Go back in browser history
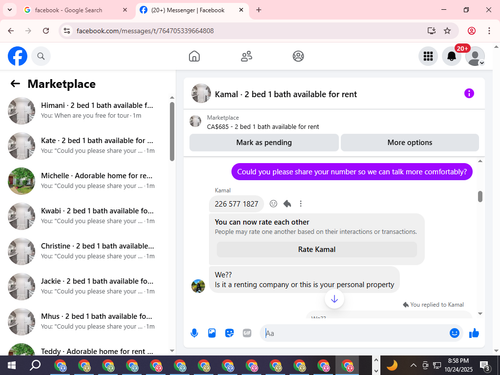500x375 pixels. pyautogui.click(x=11, y=31)
